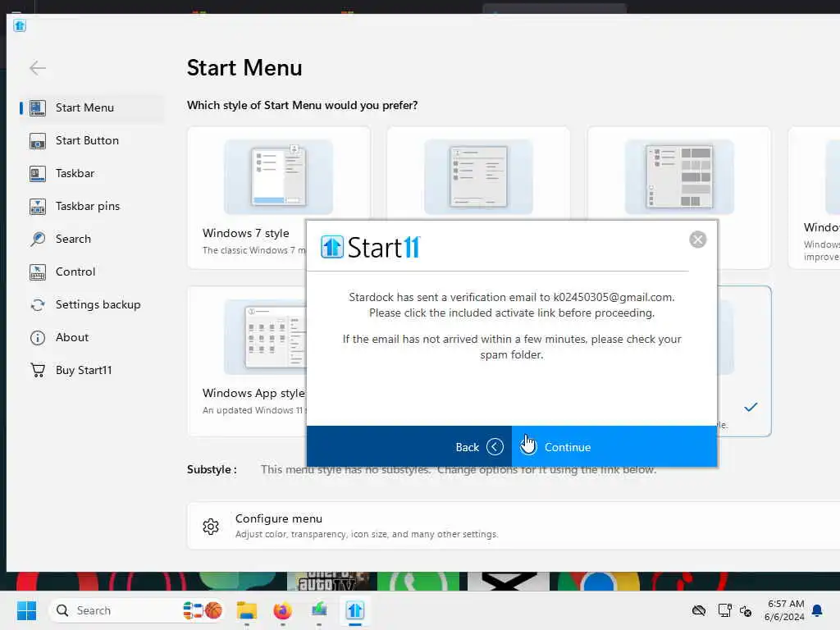Click the 'Windows App style' card title
Image resolution: width=840 pixels, height=630 pixels.
point(254,393)
